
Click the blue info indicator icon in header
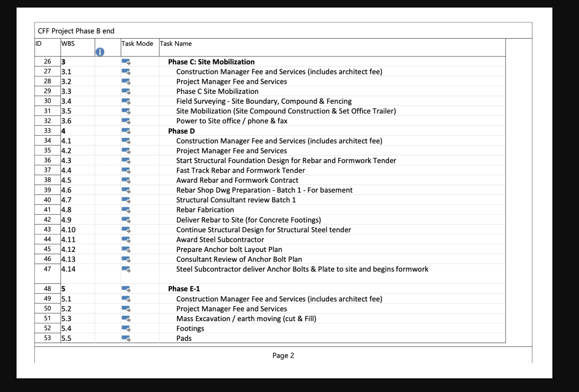pos(100,52)
